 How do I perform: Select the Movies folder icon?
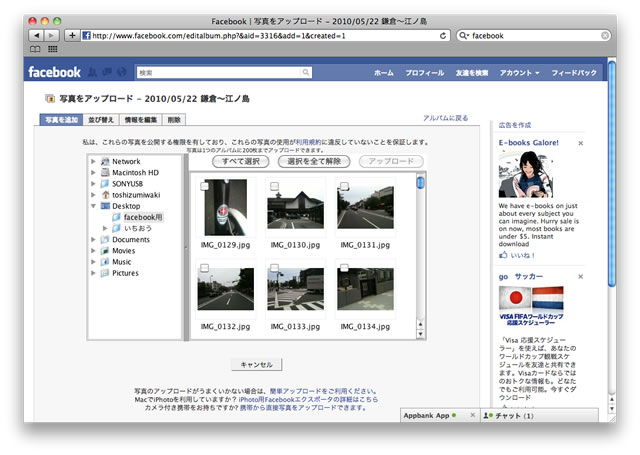pyautogui.click(x=105, y=251)
